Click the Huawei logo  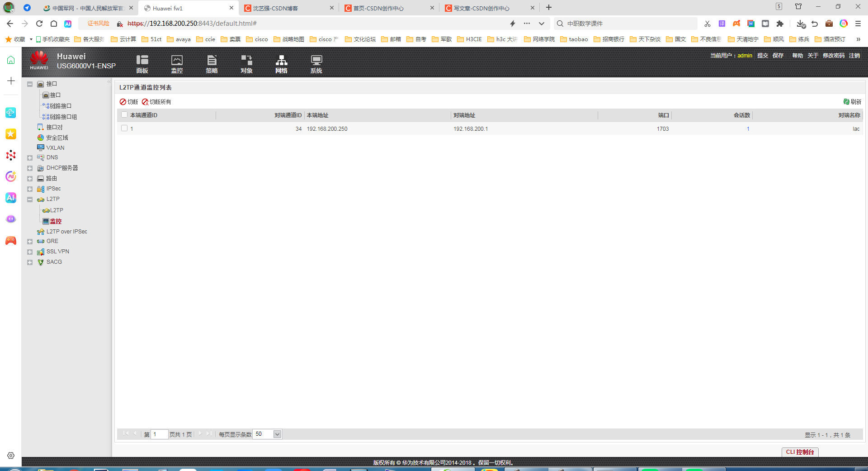coord(39,60)
